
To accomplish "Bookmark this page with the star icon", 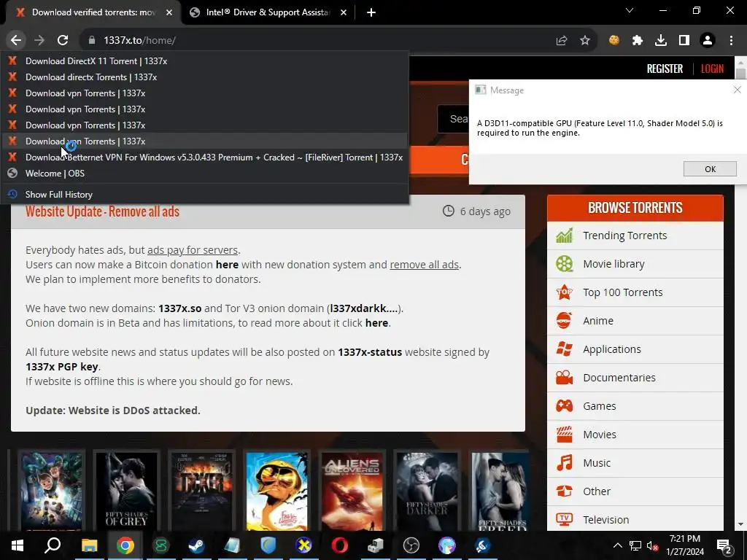I will pyautogui.click(x=585, y=41).
